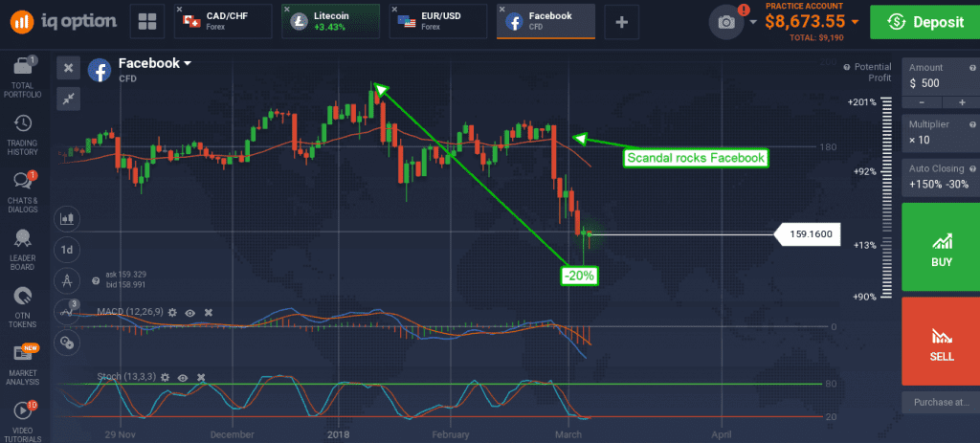Toggle Stoch indicator visibility eye
980x443 pixels.
(183, 377)
